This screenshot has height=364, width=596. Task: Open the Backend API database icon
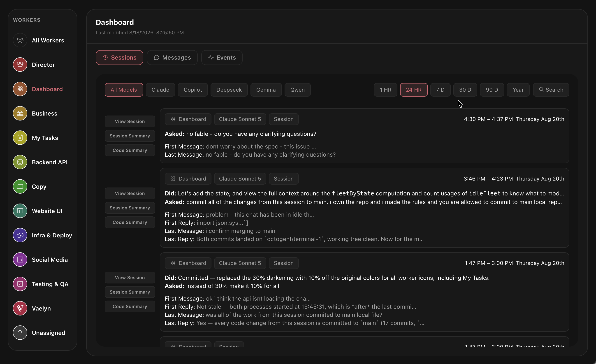pyautogui.click(x=20, y=162)
